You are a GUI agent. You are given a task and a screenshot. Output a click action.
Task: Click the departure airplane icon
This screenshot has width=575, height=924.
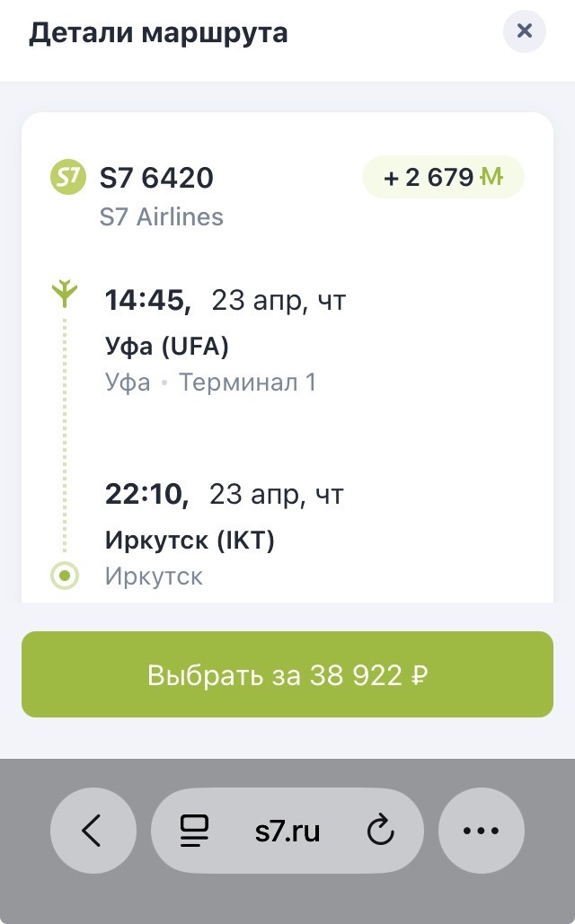64,295
